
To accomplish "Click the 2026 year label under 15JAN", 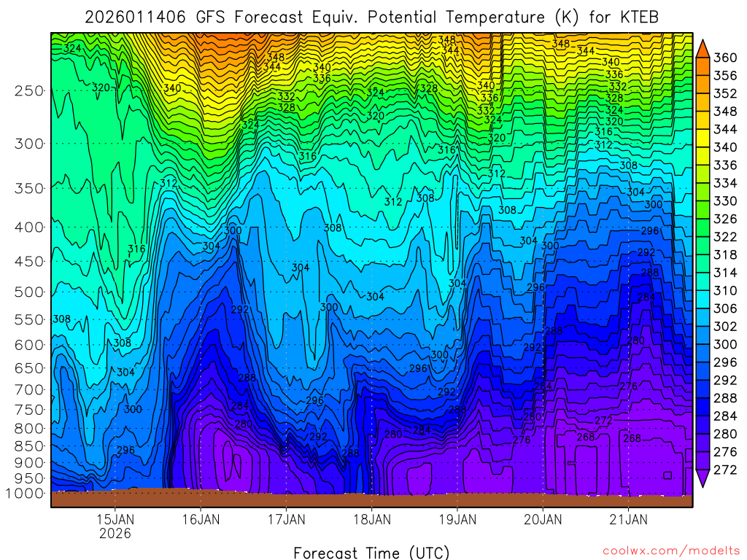I will pos(115,533).
